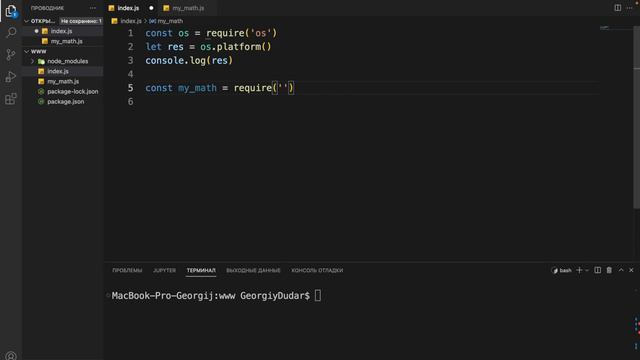640x360 pixels.
Task: Place cursor inside require quotes on line 5
Action: coord(282,88)
